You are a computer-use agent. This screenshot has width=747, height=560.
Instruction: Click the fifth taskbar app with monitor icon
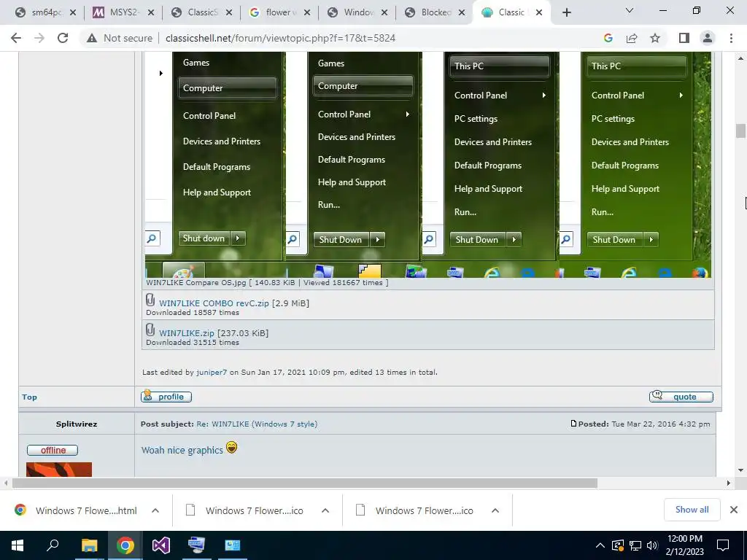point(196,545)
